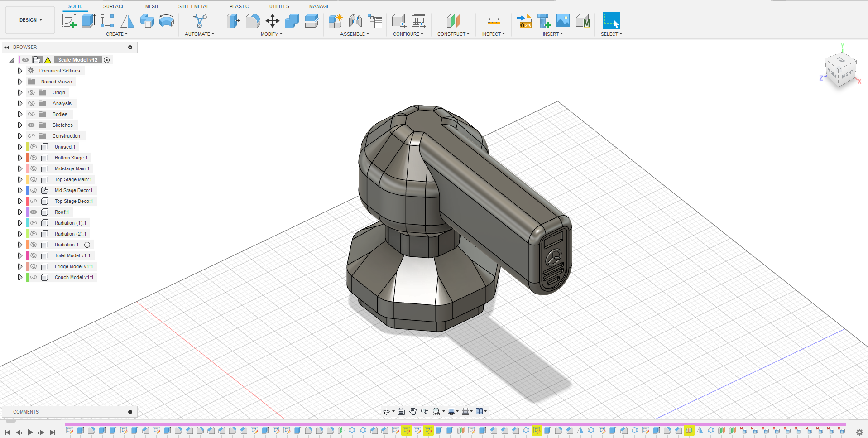The image size is (868, 438).
Task: Open the timeline settings gear
Action: (x=859, y=432)
